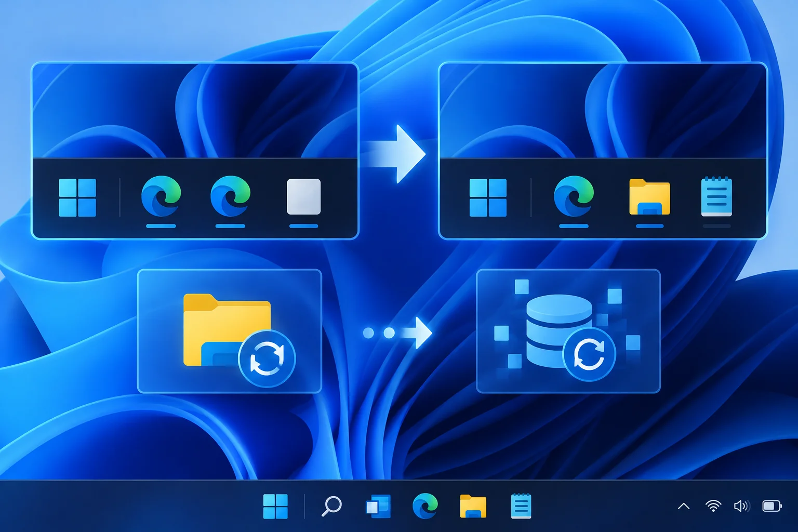Check the battery tray icon
The width and height of the screenshot is (798, 532).
coord(772,506)
